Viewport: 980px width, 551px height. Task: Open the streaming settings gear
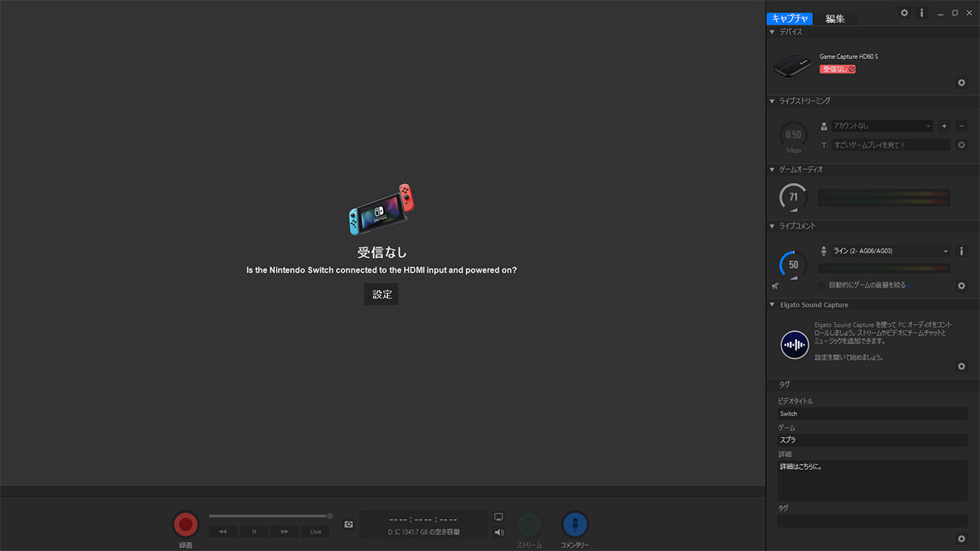pyautogui.click(x=962, y=145)
